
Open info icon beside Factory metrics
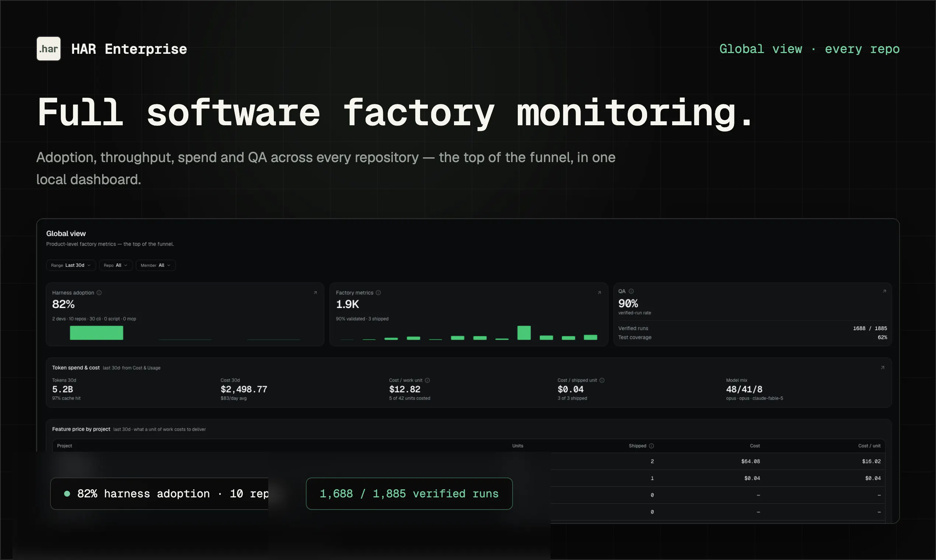pyautogui.click(x=378, y=293)
